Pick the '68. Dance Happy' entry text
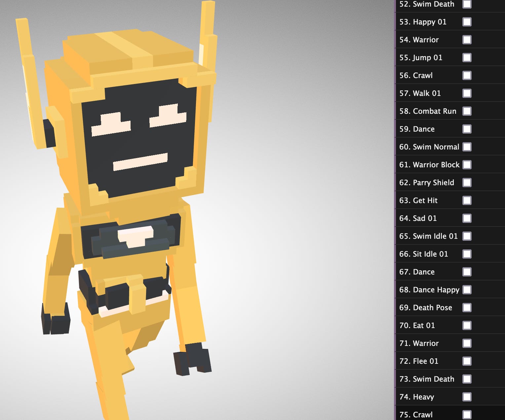Screen dimensions: 505x420 pos(429,290)
